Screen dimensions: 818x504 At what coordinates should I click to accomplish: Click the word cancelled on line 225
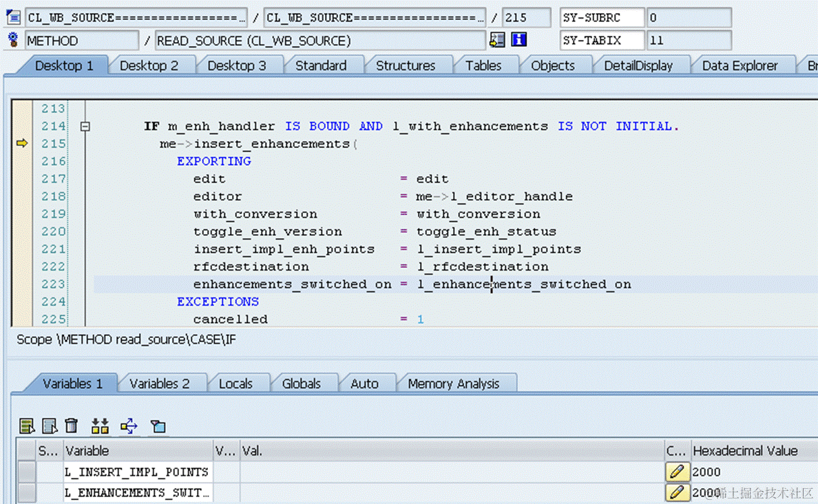(x=230, y=319)
